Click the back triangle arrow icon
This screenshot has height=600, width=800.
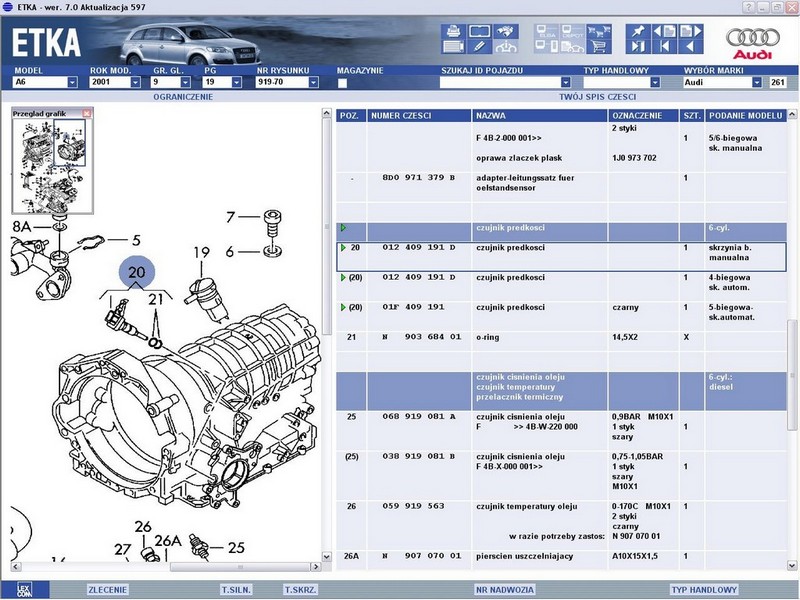pos(691,47)
